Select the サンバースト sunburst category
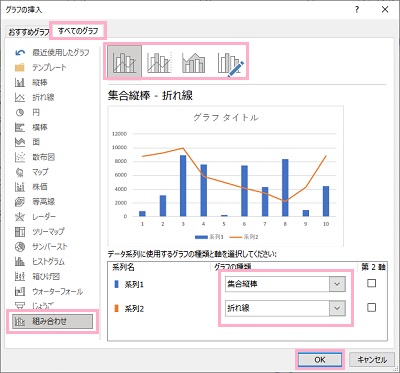 (41, 247)
